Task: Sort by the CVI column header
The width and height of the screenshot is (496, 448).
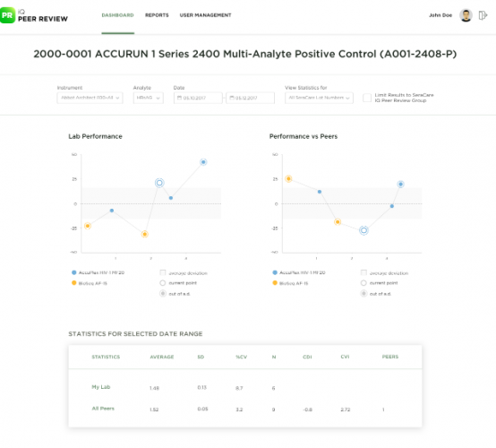Action: pos(345,357)
